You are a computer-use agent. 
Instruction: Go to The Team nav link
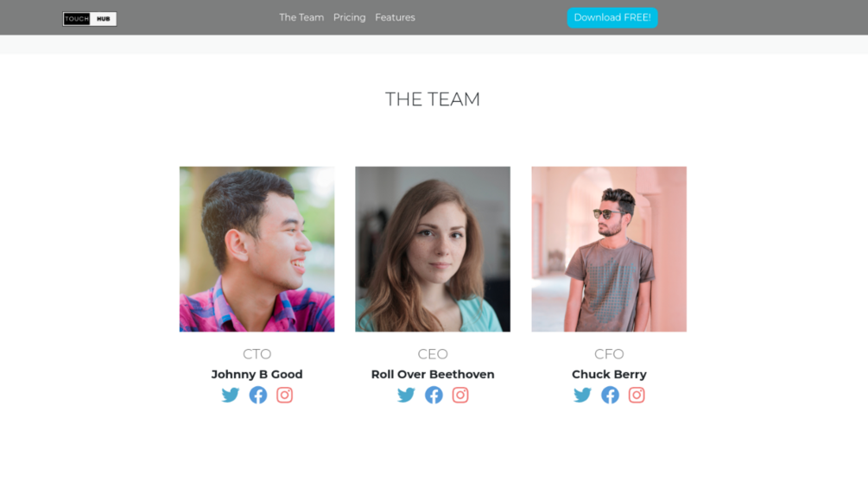click(301, 17)
